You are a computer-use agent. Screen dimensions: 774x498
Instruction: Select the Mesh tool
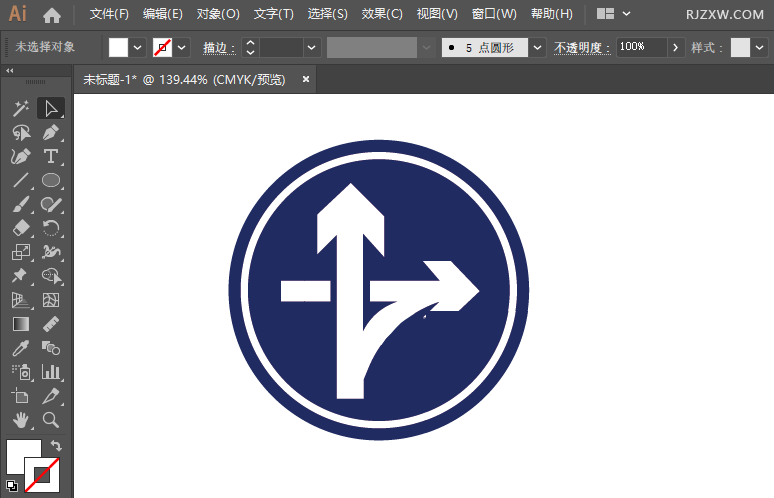click(51, 300)
